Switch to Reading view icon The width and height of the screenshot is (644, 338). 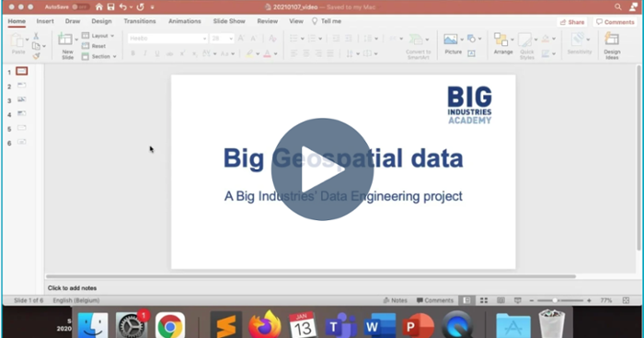[500, 300]
